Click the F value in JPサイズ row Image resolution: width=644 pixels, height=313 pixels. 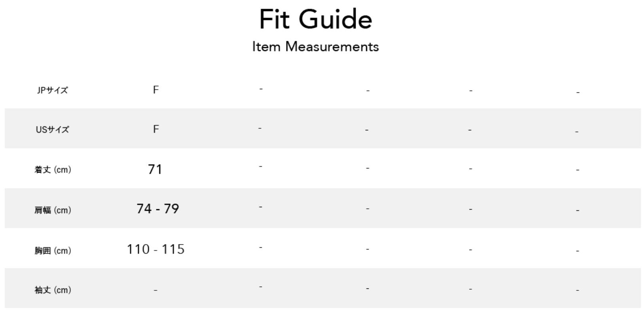[156, 90]
